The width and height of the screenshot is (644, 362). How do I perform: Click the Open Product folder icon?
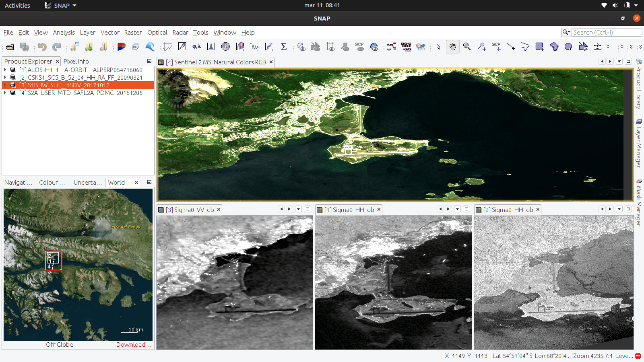(x=10, y=47)
